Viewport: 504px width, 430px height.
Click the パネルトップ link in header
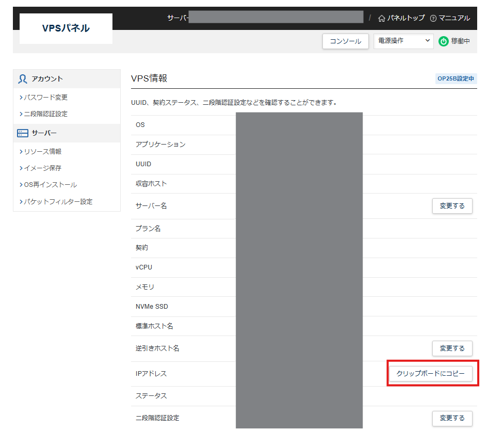click(406, 18)
